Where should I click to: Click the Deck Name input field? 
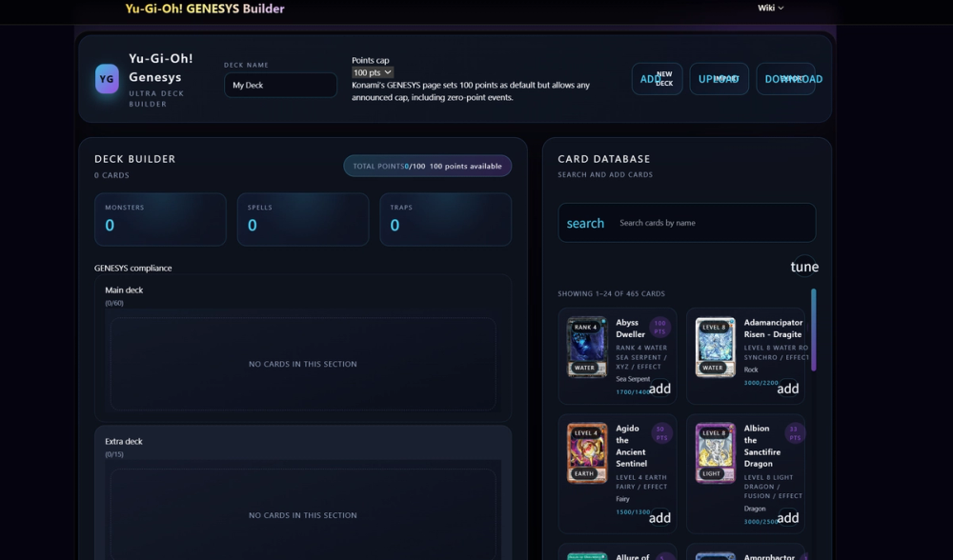pos(281,85)
